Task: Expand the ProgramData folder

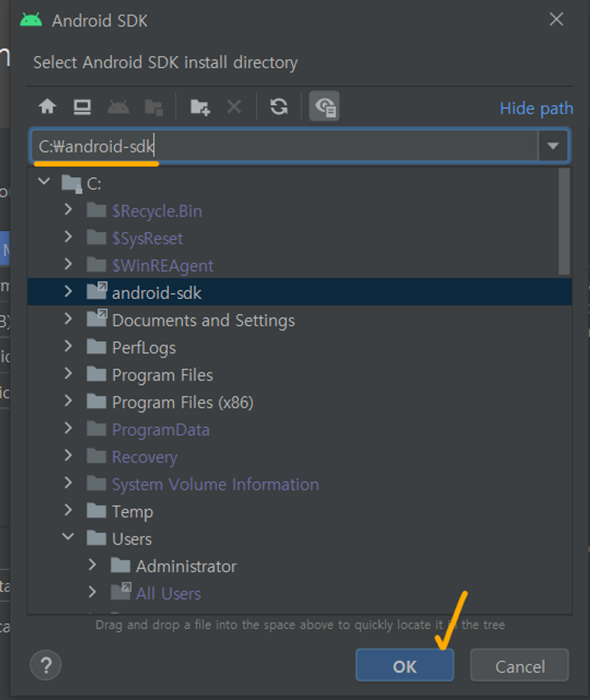Action: (x=68, y=428)
